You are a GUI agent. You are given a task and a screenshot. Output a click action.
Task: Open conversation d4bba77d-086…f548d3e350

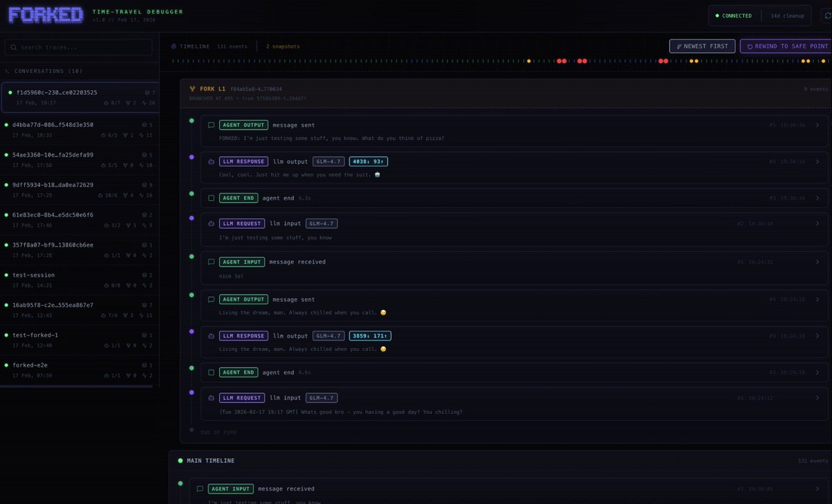point(80,130)
